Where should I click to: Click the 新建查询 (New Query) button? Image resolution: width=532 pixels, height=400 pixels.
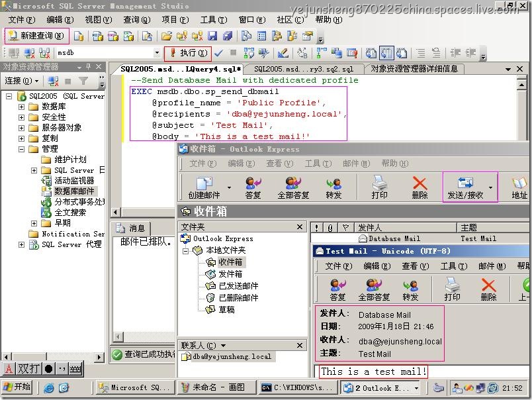(x=36, y=36)
